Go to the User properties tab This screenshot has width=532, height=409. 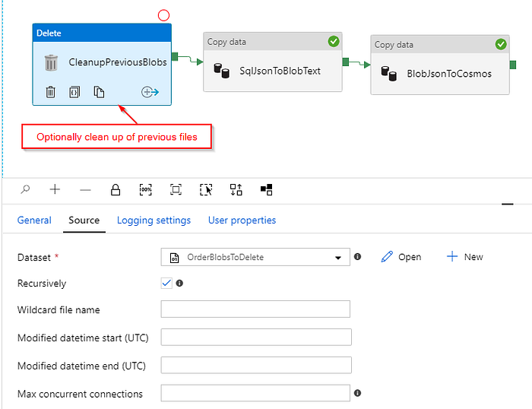click(x=242, y=220)
